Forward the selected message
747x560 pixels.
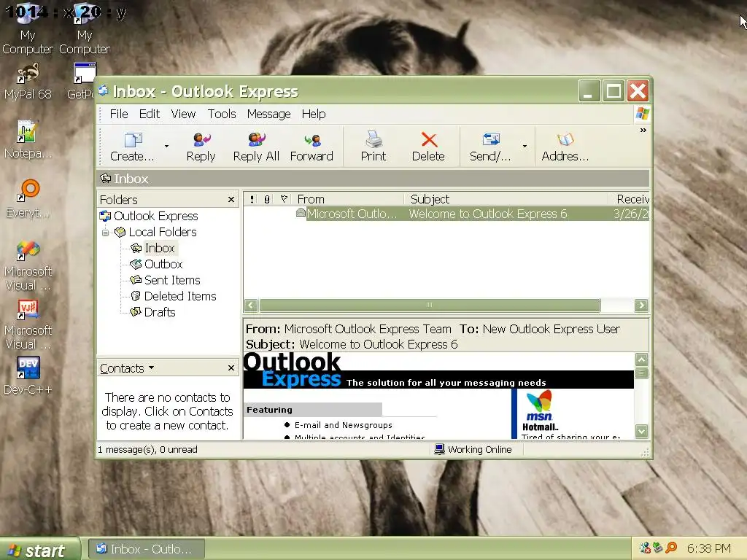[x=311, y=147]
